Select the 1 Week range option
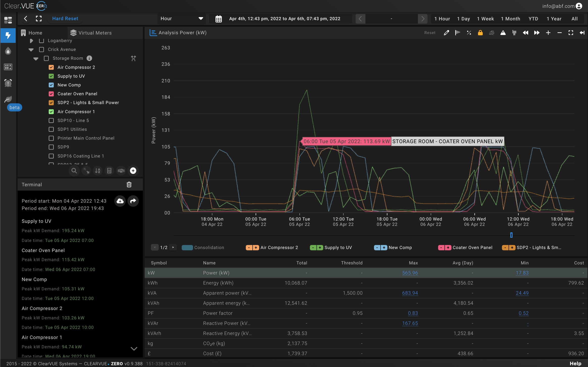Viewport: 588px width, 367px height. 485,19
